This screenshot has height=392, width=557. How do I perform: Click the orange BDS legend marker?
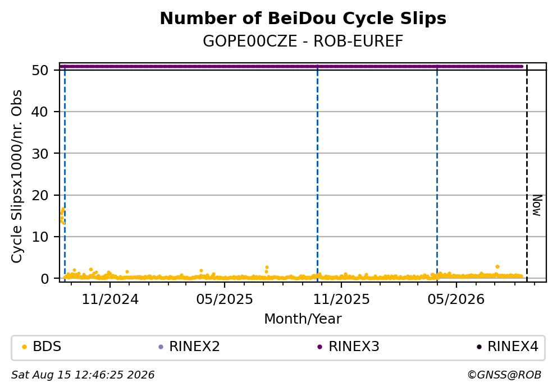coord(25,347)
